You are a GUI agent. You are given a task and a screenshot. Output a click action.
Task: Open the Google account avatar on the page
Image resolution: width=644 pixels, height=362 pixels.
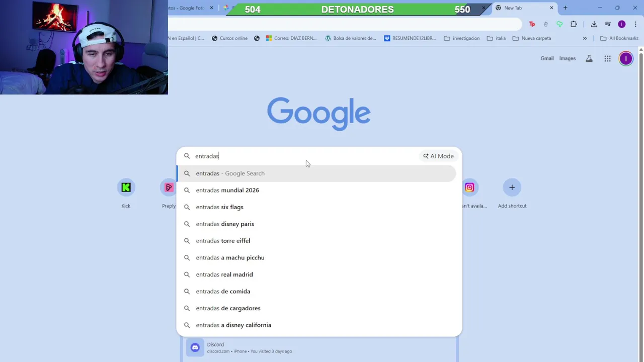(x=626, y=58)
